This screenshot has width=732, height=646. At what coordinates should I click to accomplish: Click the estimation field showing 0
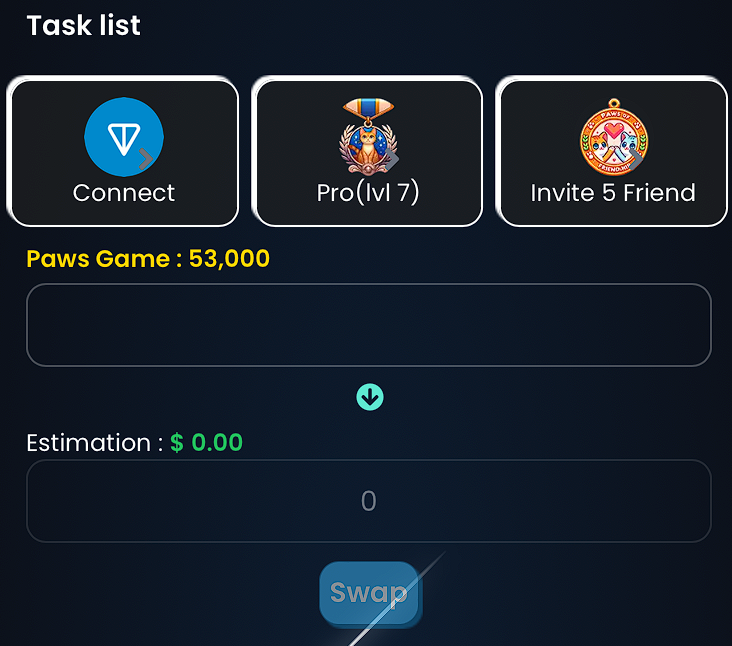(x=369, y=501)
